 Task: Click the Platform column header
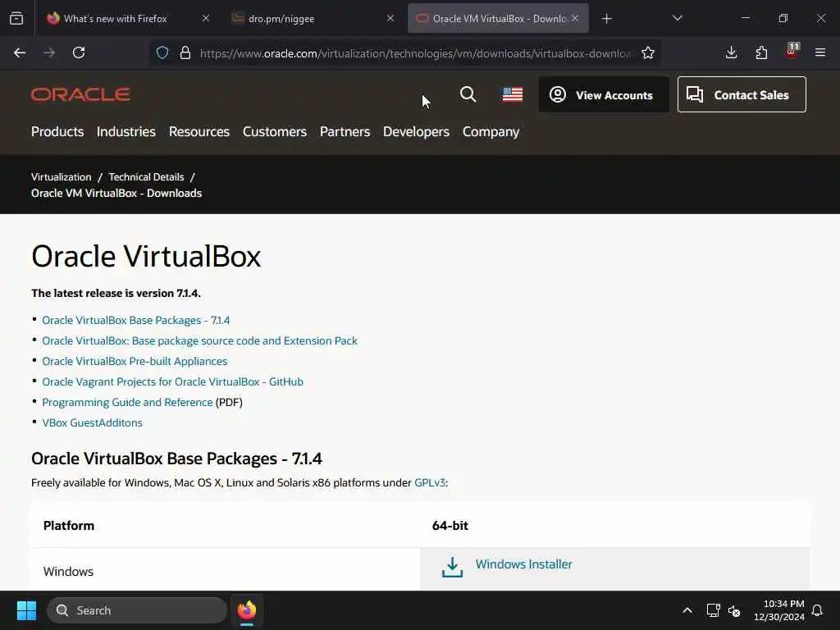(x=69, y=526)
